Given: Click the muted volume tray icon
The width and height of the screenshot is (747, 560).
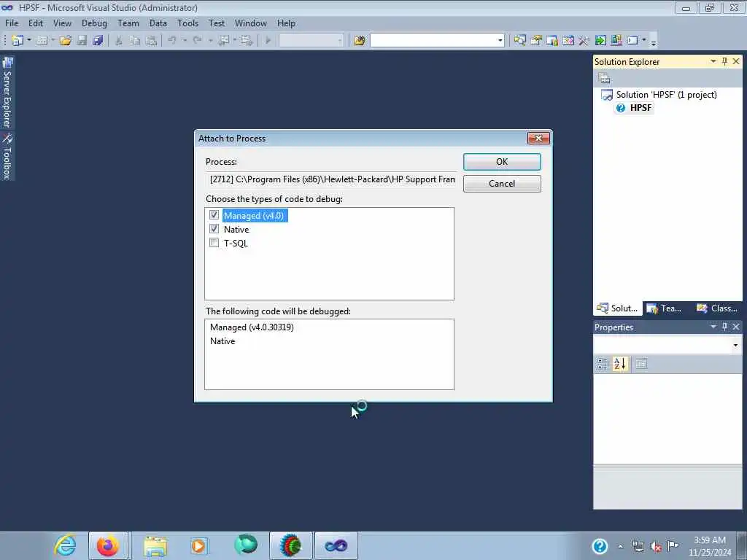Looking at the screenshot, I should [x=656, y=546].
